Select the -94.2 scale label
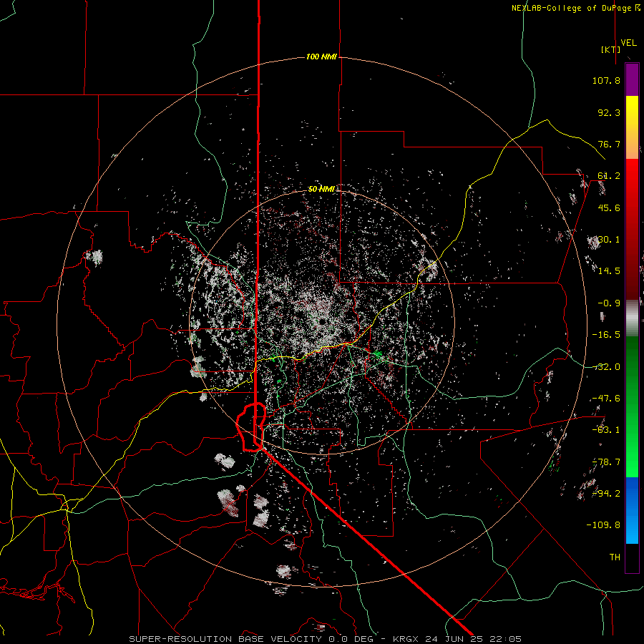 606,493
